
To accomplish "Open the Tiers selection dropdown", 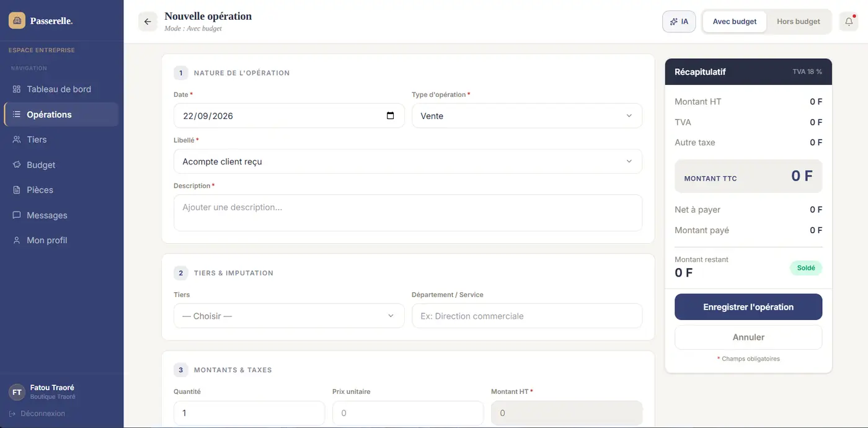I will (x=289, y=316).
